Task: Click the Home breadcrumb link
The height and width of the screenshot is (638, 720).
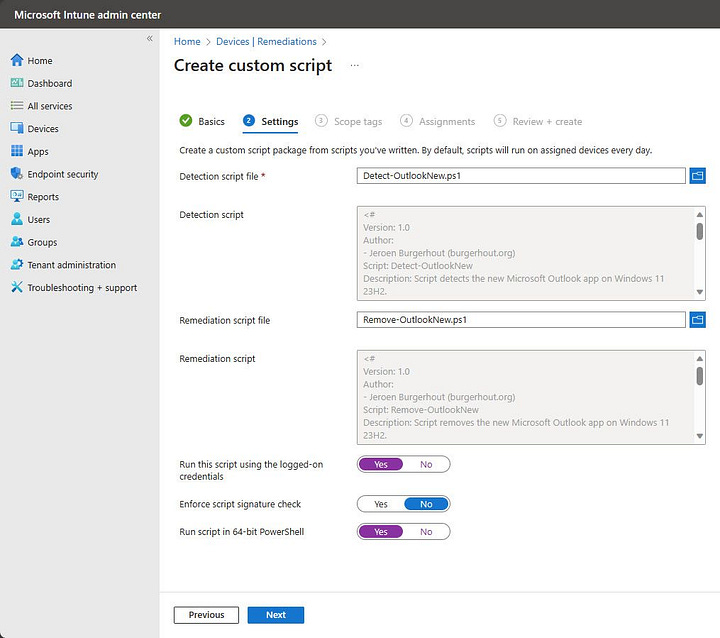Action: (x=187, y=41)
